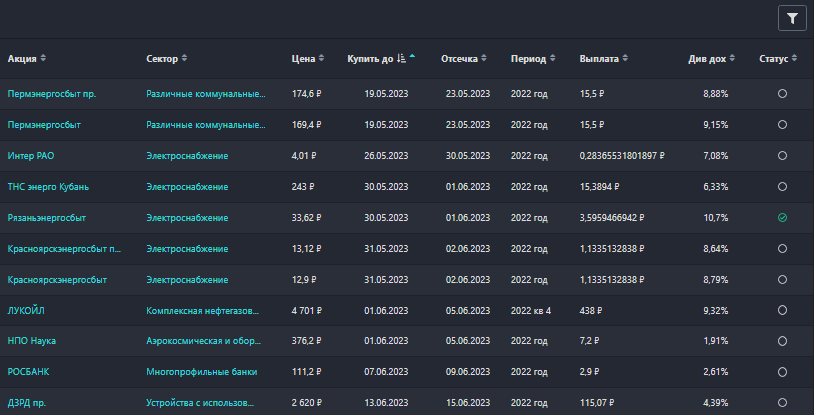
Task: Sort by Период column arrows
Action: click(x=552, y=59)
